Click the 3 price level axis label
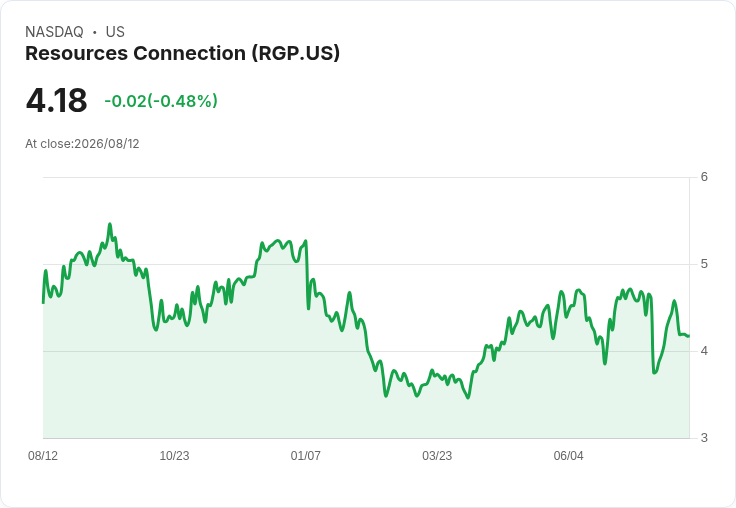736x508 pixels. pyautogui.click(x=704, y=438)
